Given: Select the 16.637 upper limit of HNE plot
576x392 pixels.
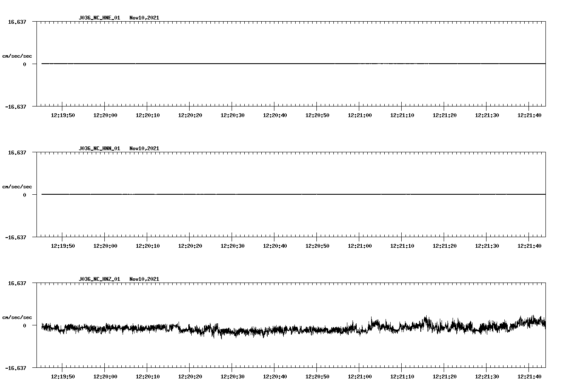Looking at the screenshot, I should pos(17,22).
